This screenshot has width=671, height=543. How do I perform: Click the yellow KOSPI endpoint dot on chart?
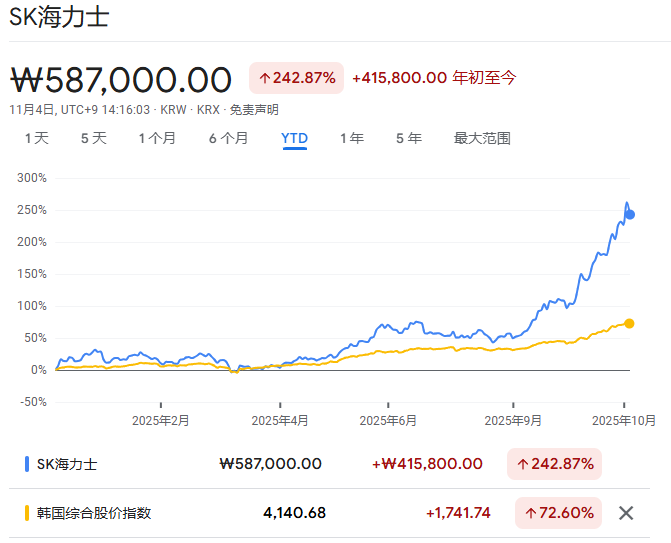click(630, 323)
